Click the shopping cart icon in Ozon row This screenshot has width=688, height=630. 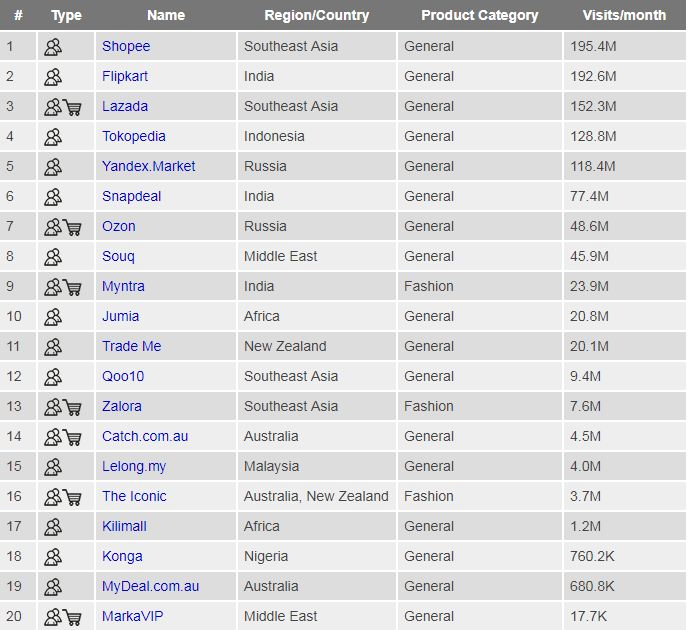(73, 227)
